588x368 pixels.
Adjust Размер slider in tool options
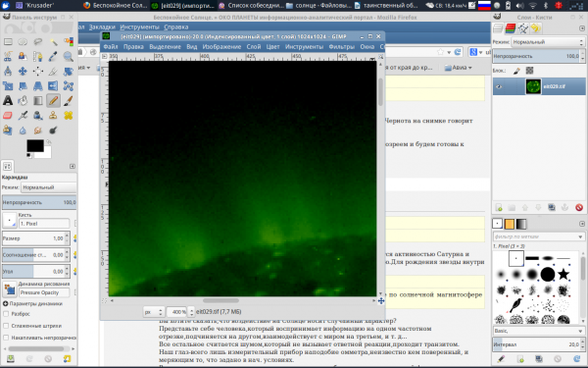coord(33,238)
